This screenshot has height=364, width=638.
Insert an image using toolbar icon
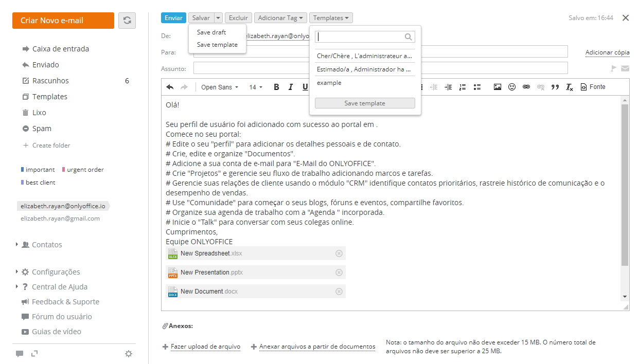(x=497, y=87)
